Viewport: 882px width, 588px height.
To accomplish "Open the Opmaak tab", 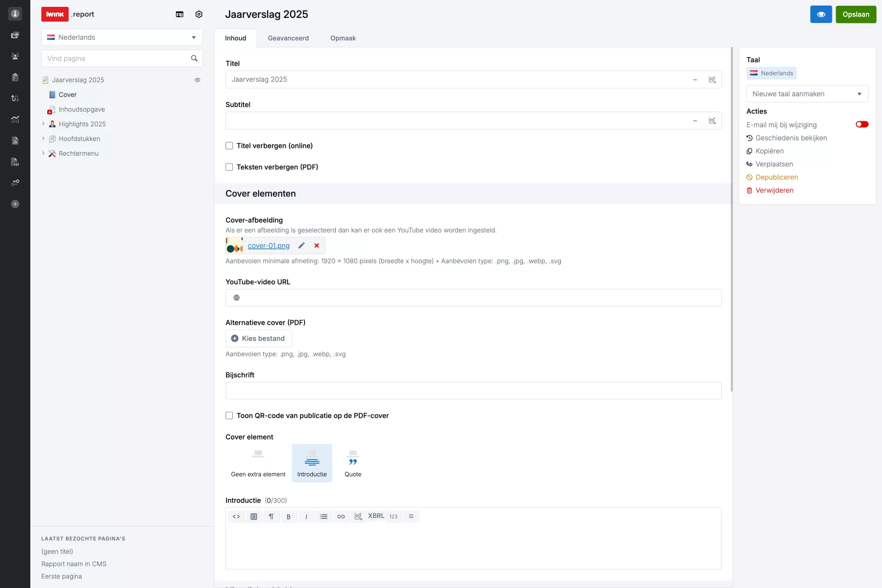I will [x=343, y=38].
